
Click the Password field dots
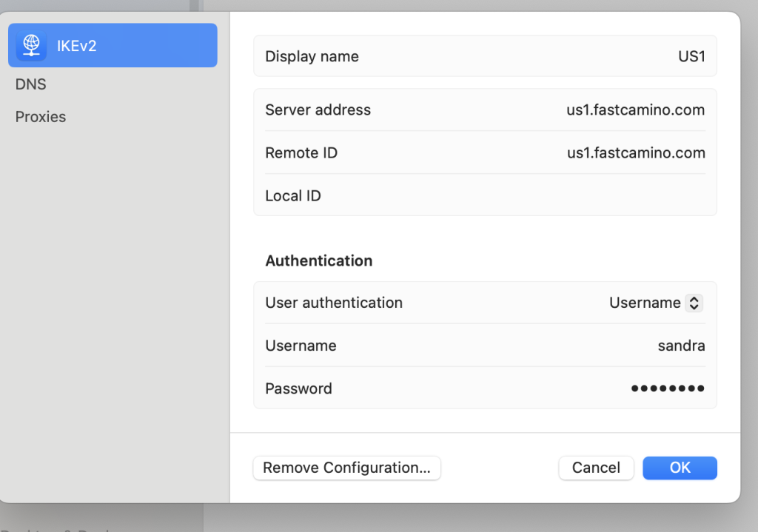click(667, 388)
